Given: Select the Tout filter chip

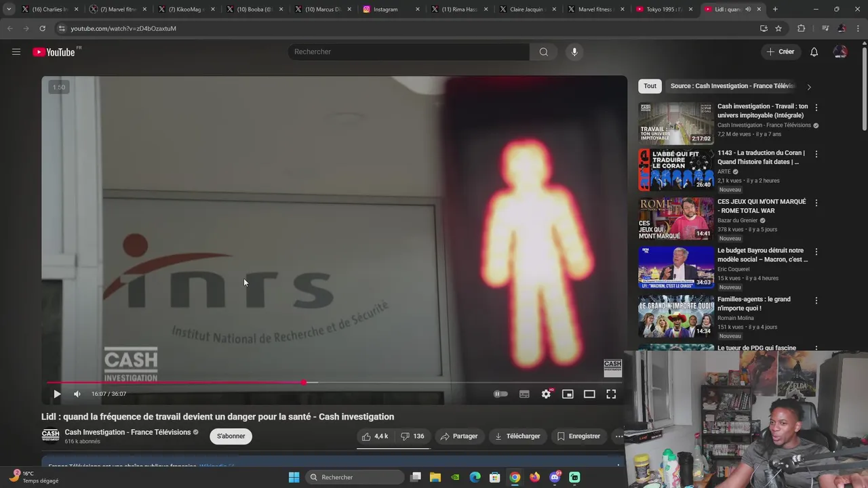Looking at the screenshot, I should tap(650, 86).
